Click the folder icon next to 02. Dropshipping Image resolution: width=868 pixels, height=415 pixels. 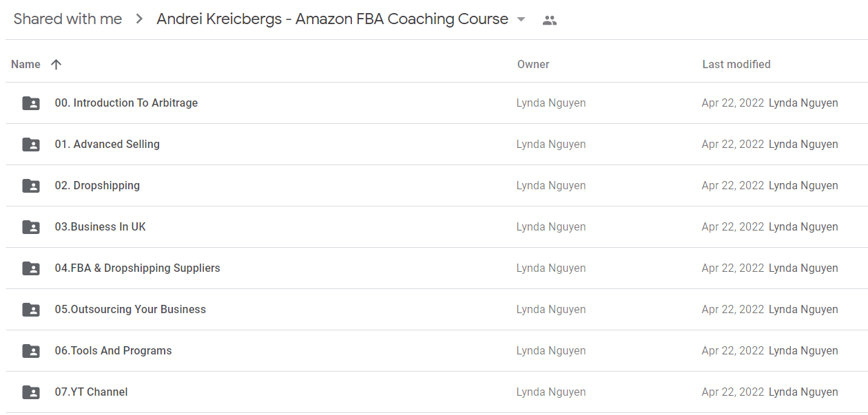click(31, 186)
